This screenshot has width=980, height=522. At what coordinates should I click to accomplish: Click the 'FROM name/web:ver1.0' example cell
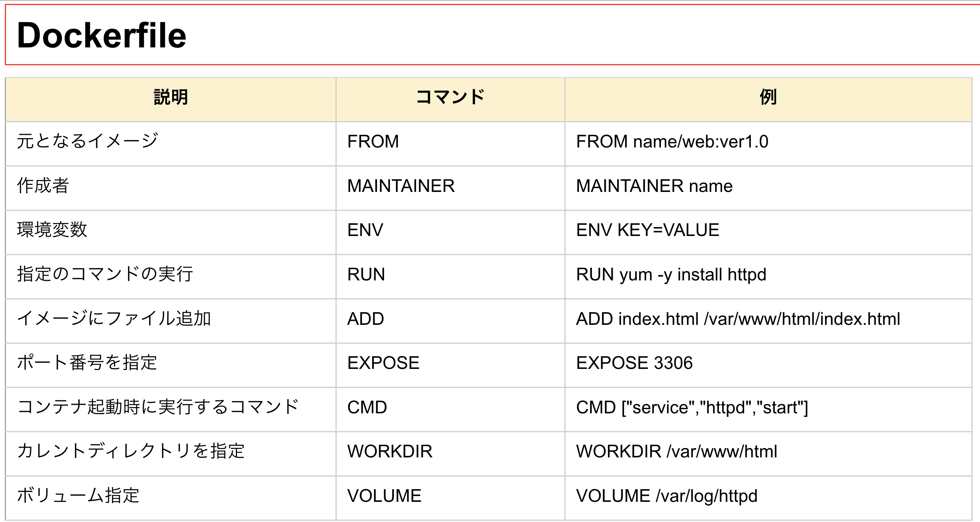[x=672, y=142]
